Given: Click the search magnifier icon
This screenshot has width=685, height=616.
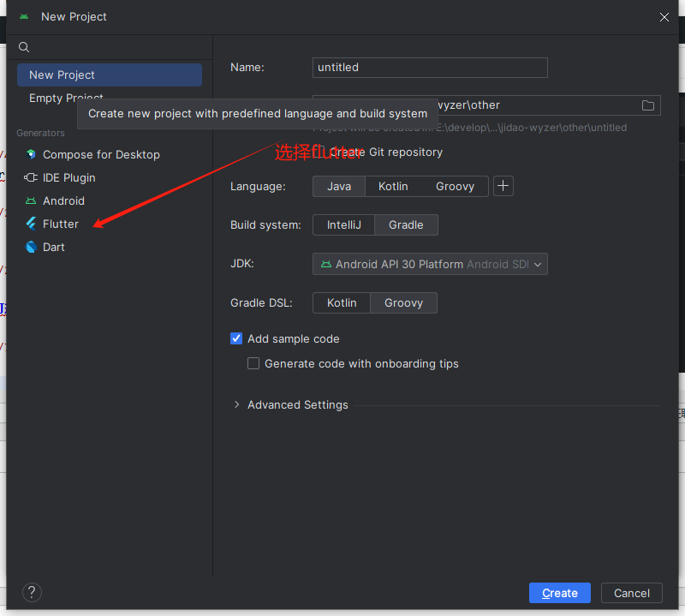Looking at the screenshot, I should click(24, 47).
